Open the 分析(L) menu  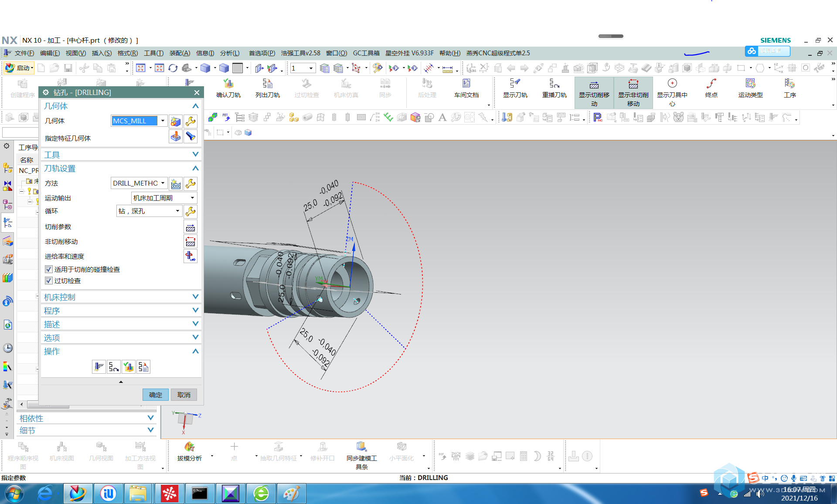tap(230, 53)
